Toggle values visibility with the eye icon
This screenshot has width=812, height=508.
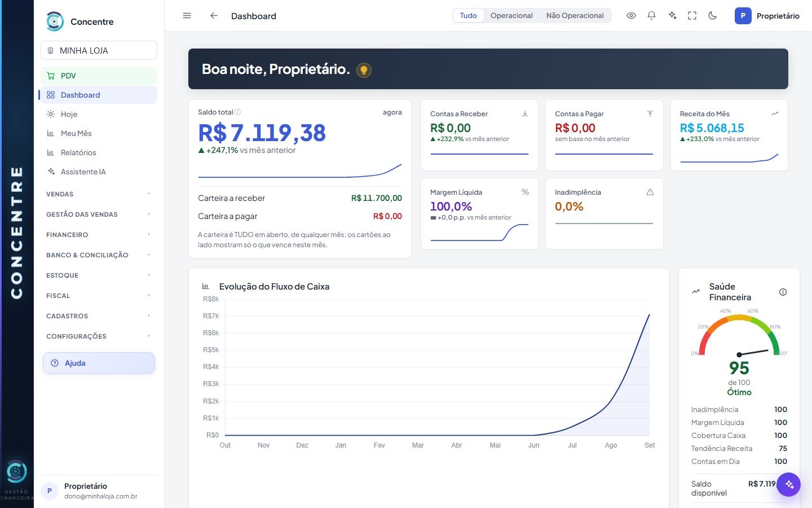point(632,16)
